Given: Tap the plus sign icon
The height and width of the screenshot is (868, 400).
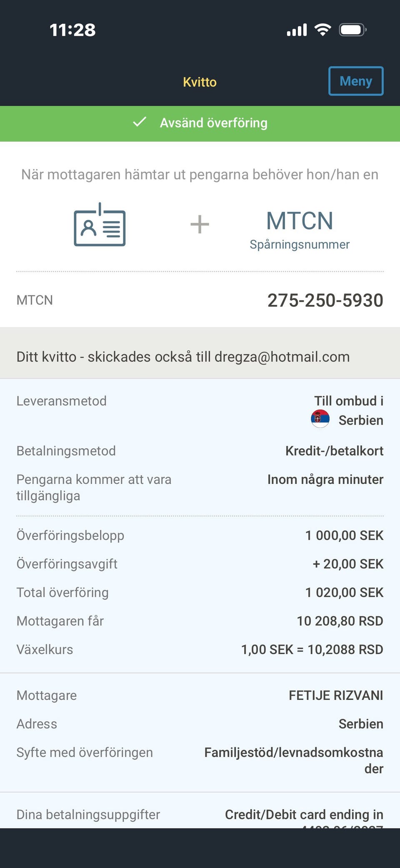Looking at the screenshot, I should (x=200, y=224).
